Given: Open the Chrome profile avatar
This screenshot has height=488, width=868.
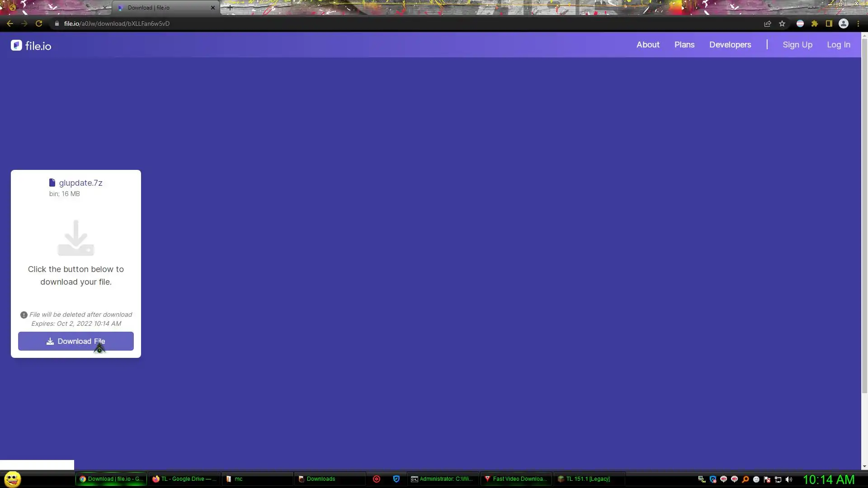Looking at the screenshot, I should tap(844, 23).
